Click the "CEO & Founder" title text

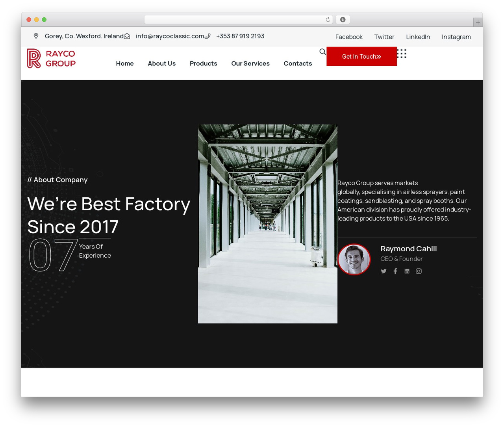(x=401, y=259)
